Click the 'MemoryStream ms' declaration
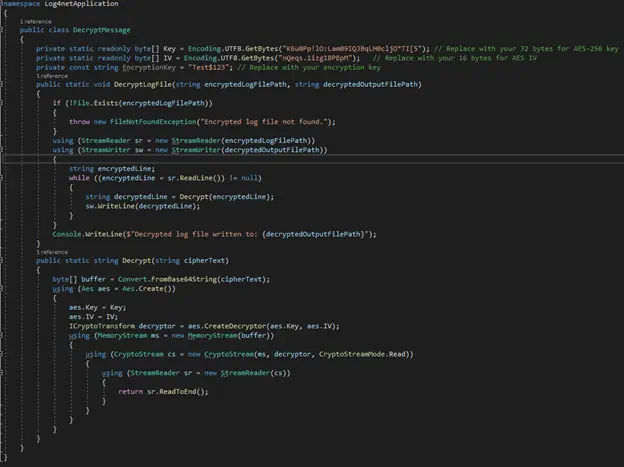Viewport: 624px width, 467px height. (128, 336)
